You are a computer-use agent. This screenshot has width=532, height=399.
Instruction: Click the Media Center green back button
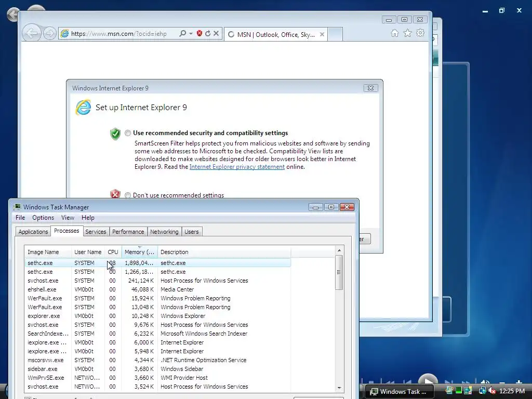13,15
